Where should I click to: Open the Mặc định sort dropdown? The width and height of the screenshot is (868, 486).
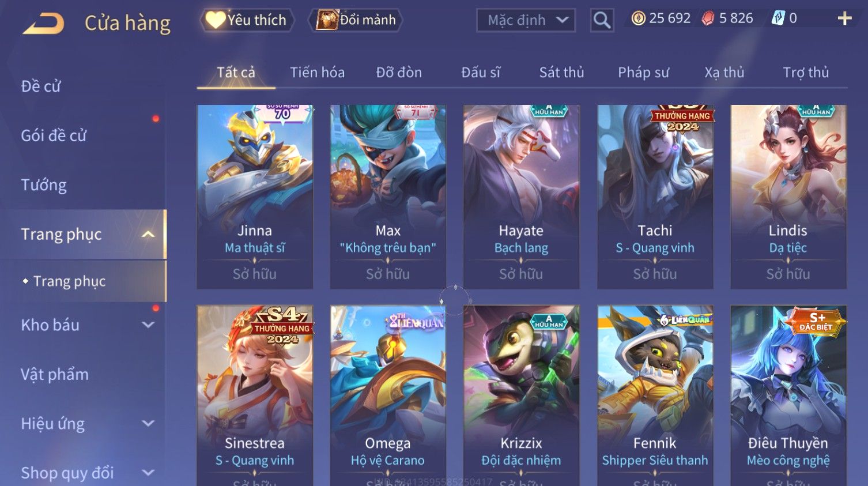coord(526,20)
